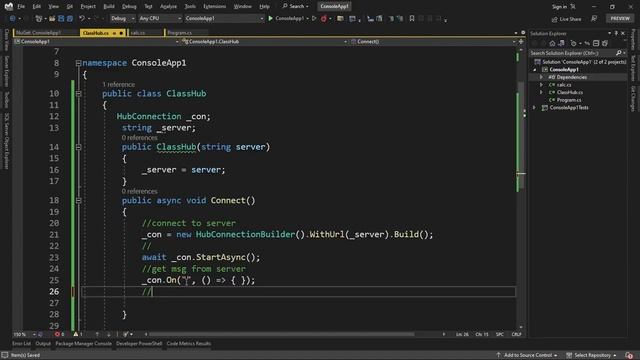Close the ClassHub.cs tab
Screen dimensions: 640x360
(121, 33)
